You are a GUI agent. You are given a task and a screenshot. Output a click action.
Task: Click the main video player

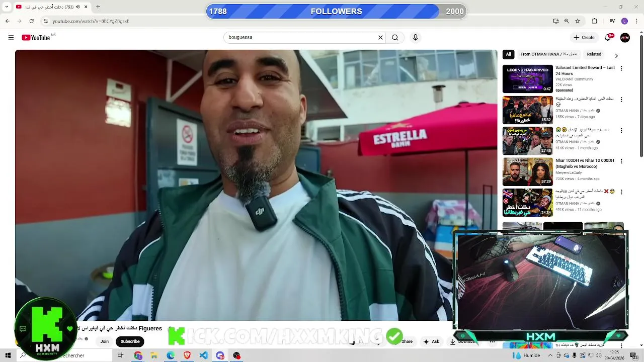(x=256, y=185)
